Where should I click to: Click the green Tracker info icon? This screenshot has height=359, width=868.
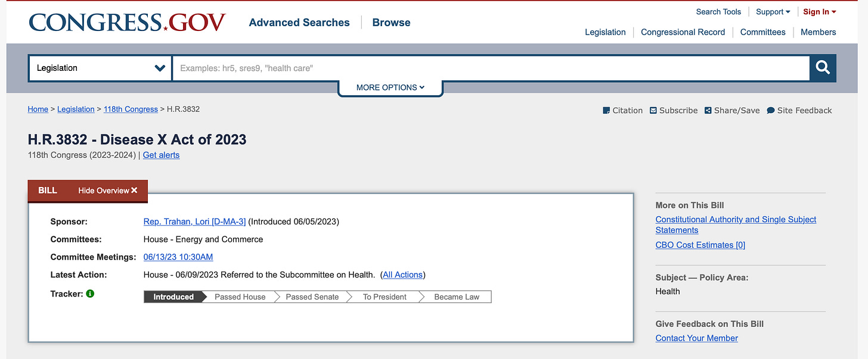(x=90, y=294)
